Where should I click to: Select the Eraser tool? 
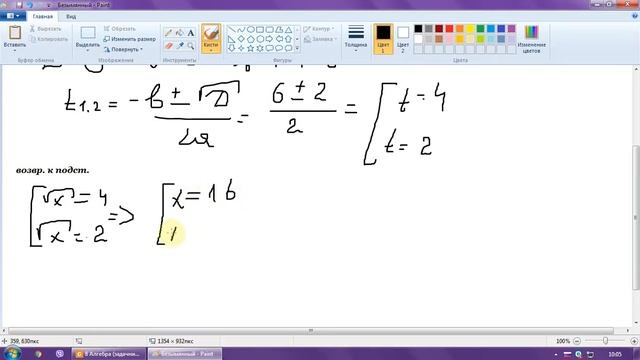click(169, 46)
